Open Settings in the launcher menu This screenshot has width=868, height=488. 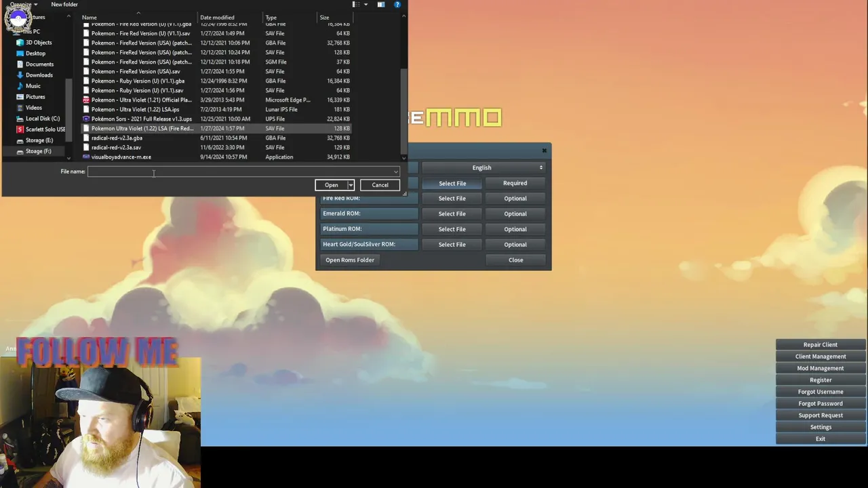click(x=821, y=427)
